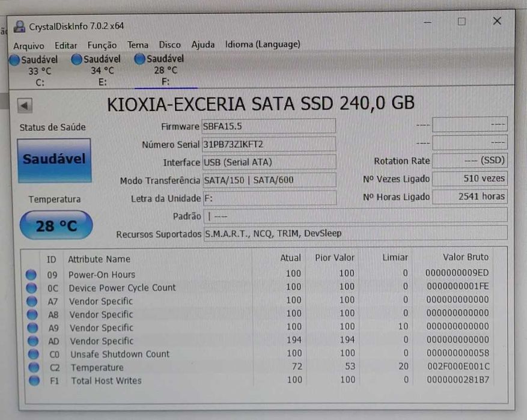This screenshot has height=420, width=527.
Task: Click the big Saudável health status button
Action: tap(54, 160)
